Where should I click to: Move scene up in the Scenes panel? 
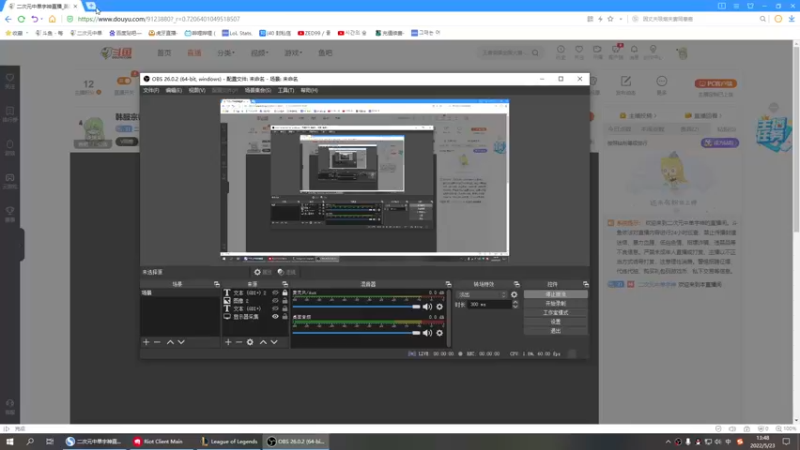170,342
